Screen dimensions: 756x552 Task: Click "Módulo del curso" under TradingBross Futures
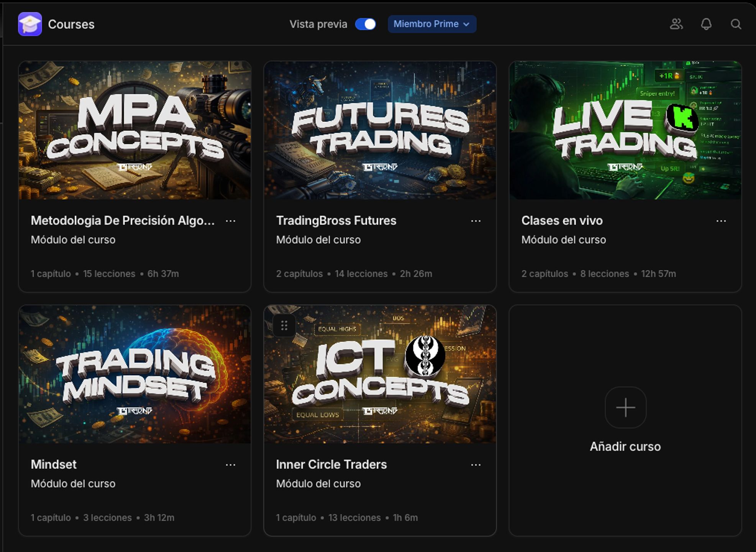318,240
